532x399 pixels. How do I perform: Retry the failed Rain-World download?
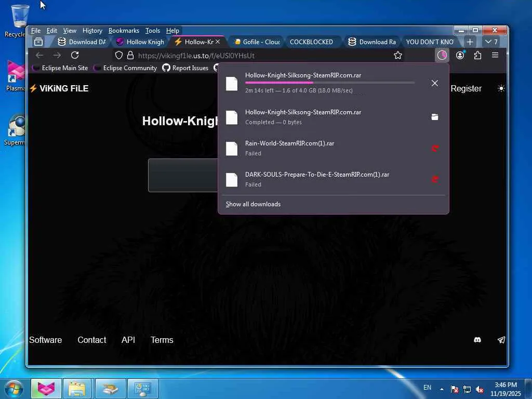coord(435,148)
